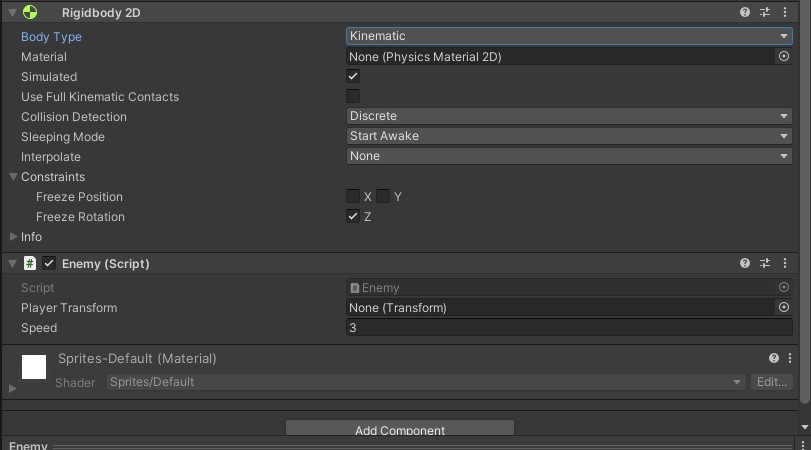811x450 pixels.
Task: Click the Interpolate label
Action: pyautogui.click(x=51, y=157)
